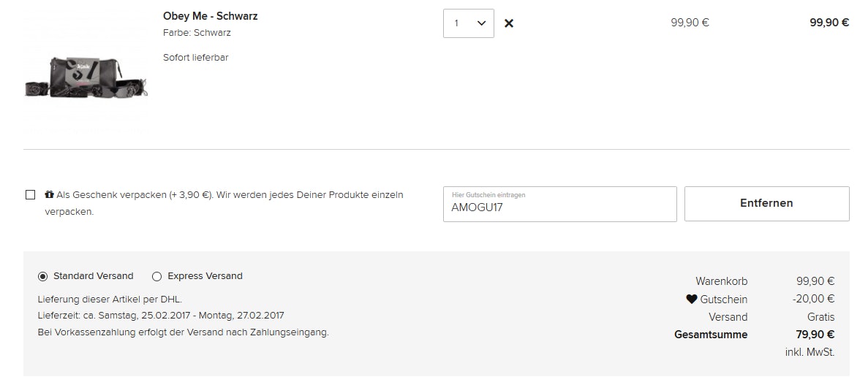Click the bold item total 99,90 €
This screenshot has width=868, height=385.
[829, 23]
